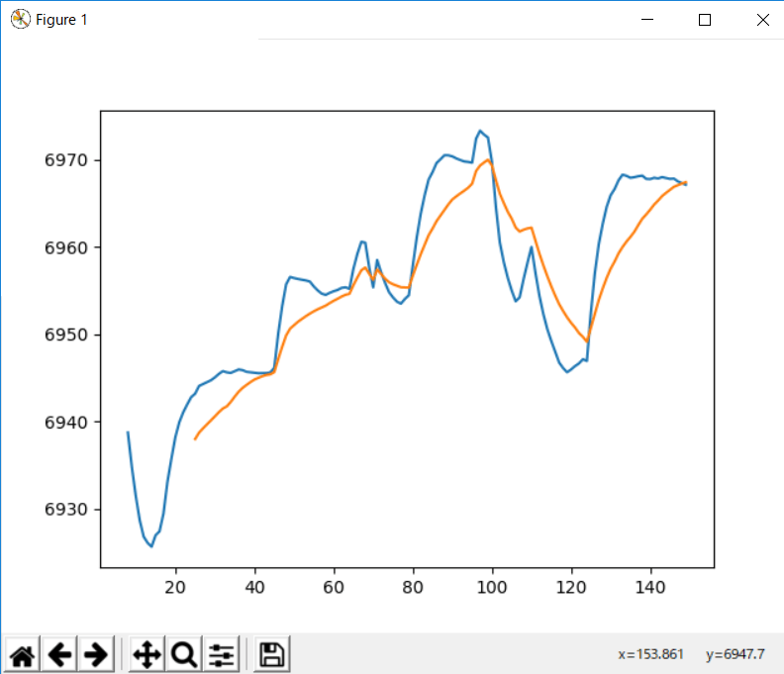Click the left starting point of the orange line
The width and height of the screenshot is (784, 674).
[x=195, y=438]
